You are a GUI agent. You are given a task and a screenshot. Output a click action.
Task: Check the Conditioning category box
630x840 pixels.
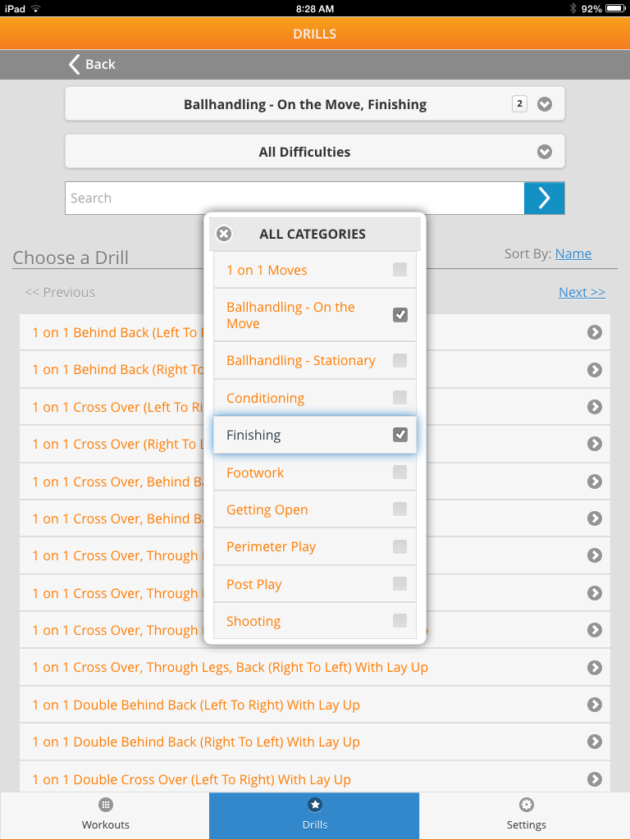tap(399, 398)
